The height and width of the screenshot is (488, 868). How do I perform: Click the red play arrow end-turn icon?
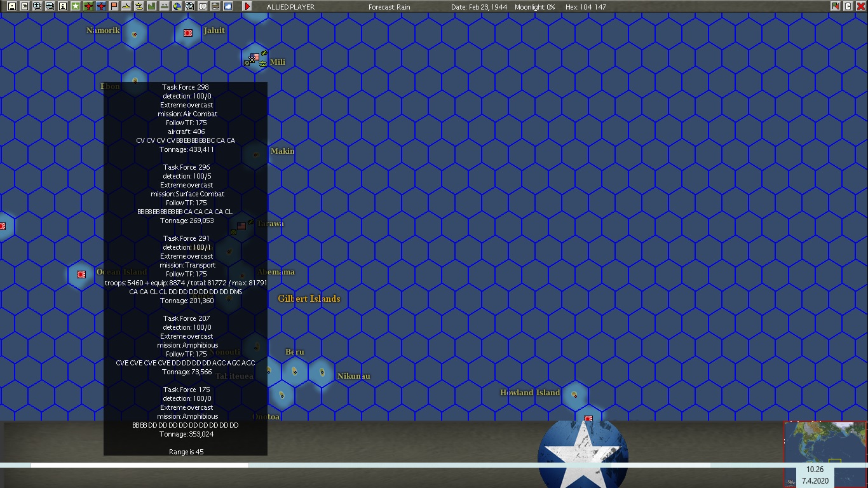coord(247,6)
